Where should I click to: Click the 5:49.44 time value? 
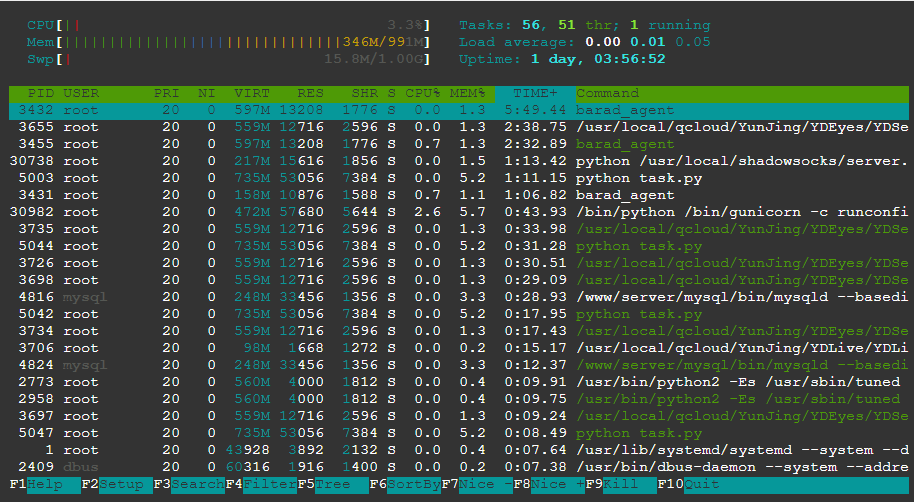point(535,110)
